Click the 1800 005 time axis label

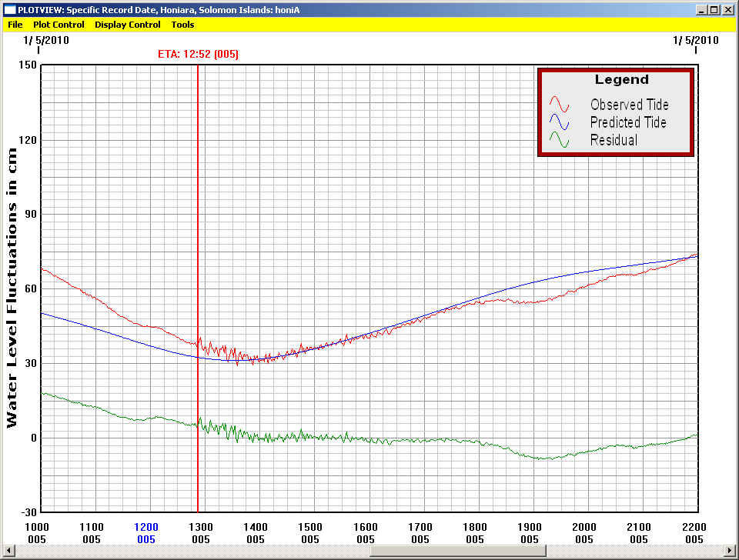pyautogui.click(x=475, y=533)
